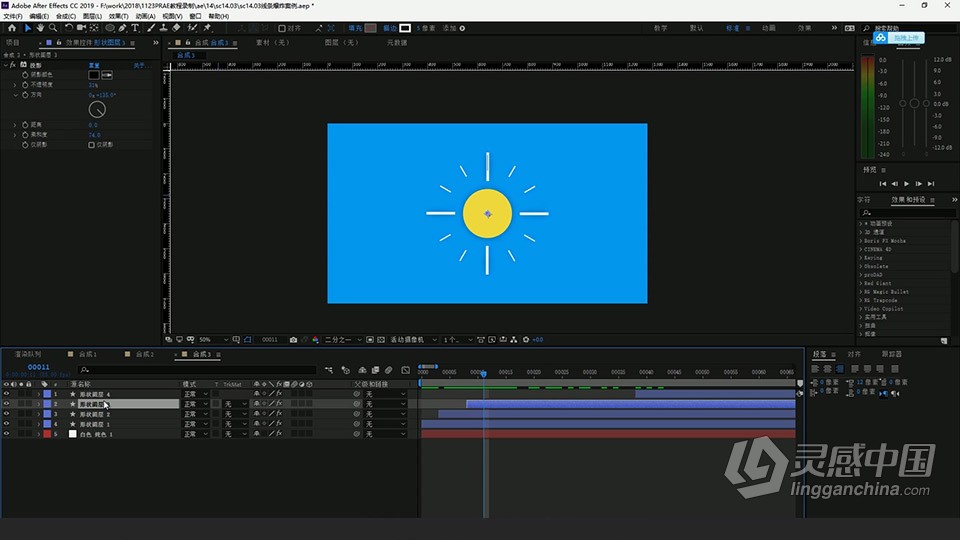Click the current time 00011 display

[x=39, y=367]
